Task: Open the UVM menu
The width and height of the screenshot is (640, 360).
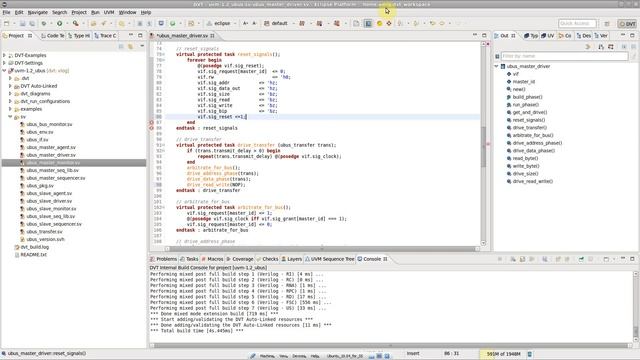Action: [x=109, y=12]
